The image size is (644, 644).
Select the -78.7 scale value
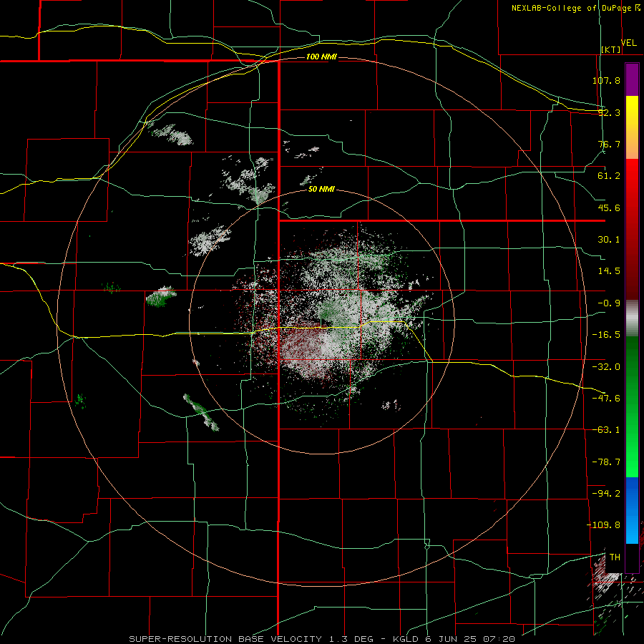coord(606,462)
